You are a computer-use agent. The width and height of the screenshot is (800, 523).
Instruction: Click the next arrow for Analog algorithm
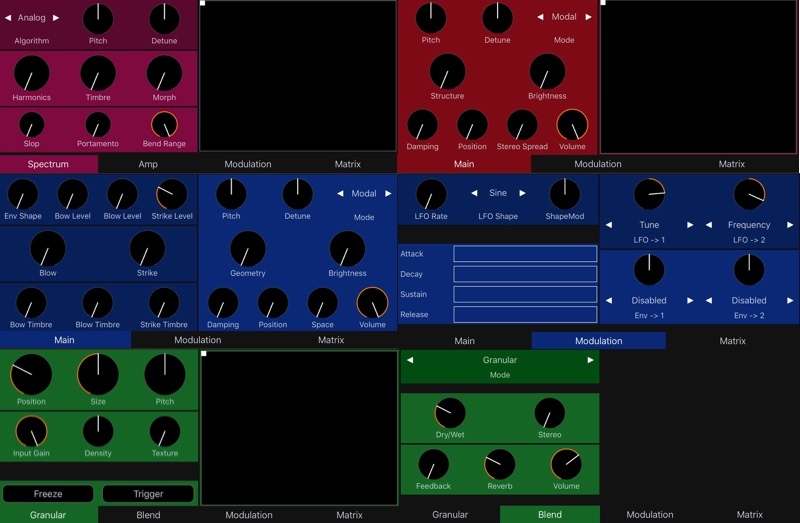[56, 18]
